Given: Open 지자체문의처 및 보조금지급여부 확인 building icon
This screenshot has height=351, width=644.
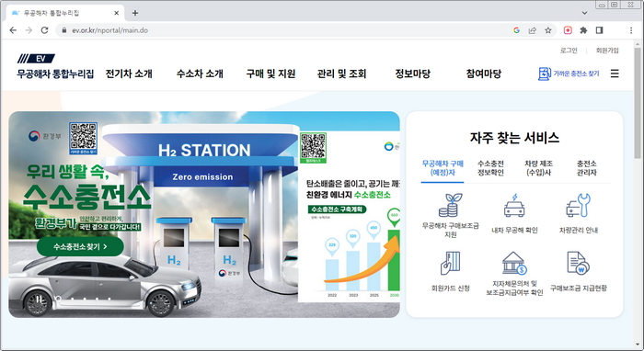Looking at the screenshot, I should pyautogui.click(x=514, y=263).
